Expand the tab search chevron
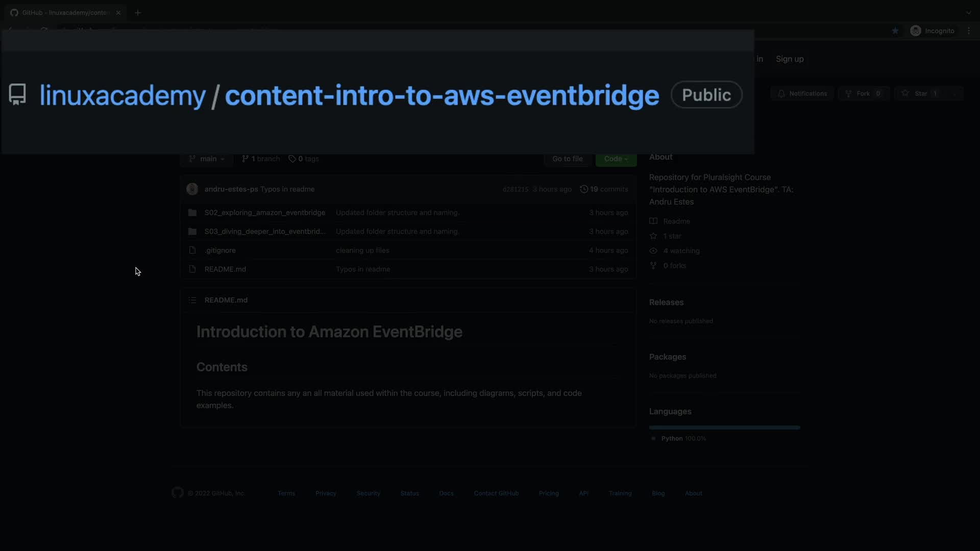Image resolution: width=980 pixels, height=551 pixels. click(968, 13)
